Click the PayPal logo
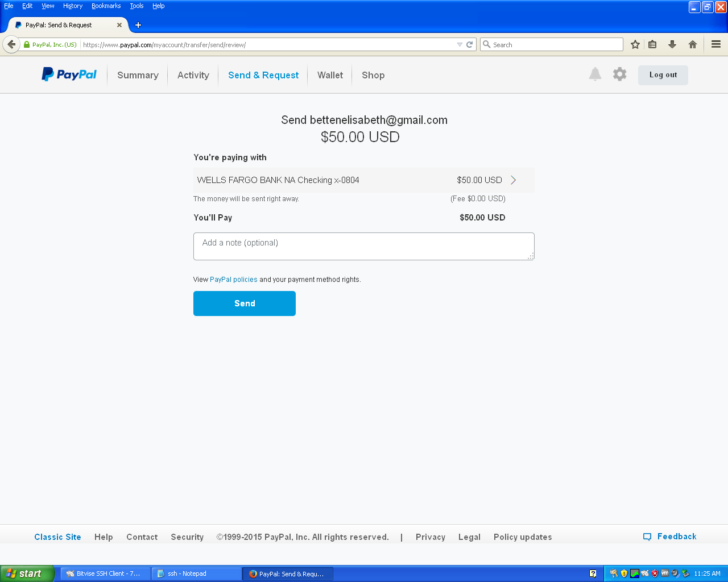Viewport: 728px width, 582px height. click(69, 74)
